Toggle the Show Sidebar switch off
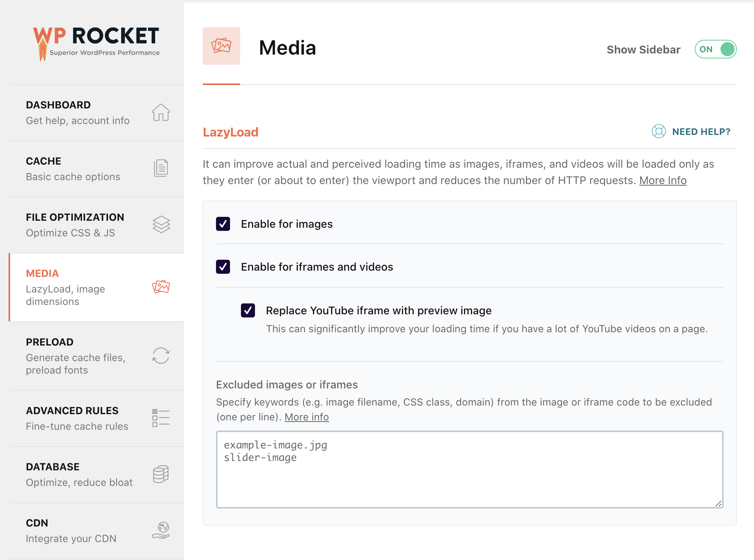The height and width of the screenshot is (560, 754). click(x=715, y=49)
